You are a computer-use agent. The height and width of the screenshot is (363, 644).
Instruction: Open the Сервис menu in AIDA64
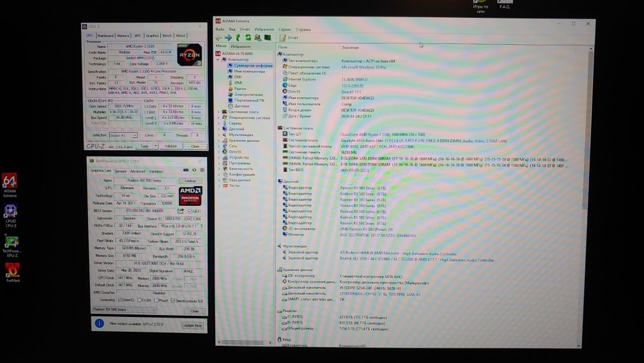(x=285, y=29)
